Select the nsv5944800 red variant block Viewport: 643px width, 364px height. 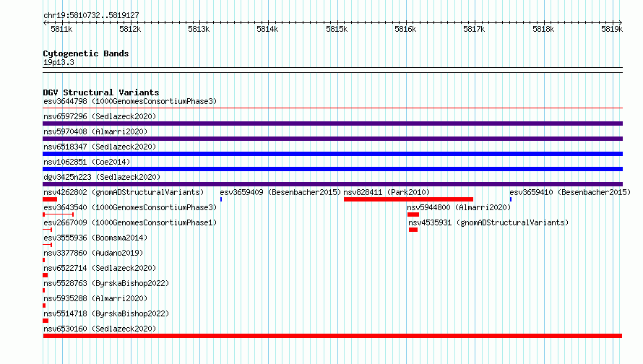click(x=413, y=214)
